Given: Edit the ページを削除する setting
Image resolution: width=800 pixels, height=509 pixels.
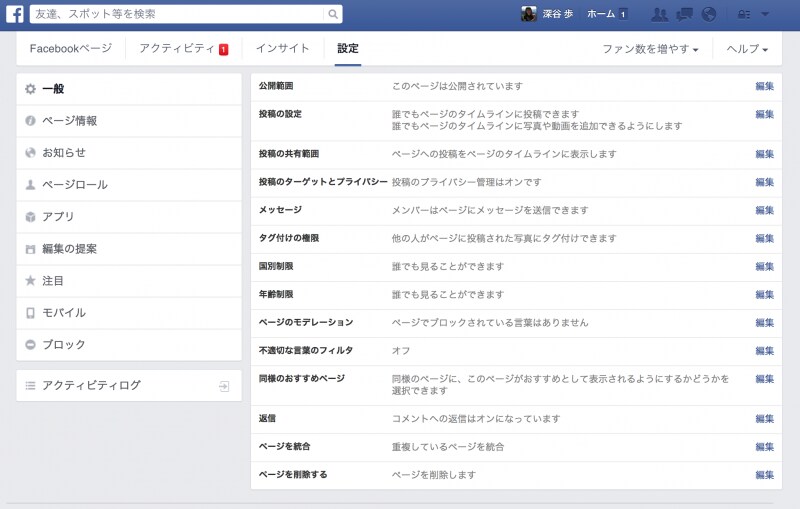Looking at the screenshot, I should 764,475.
